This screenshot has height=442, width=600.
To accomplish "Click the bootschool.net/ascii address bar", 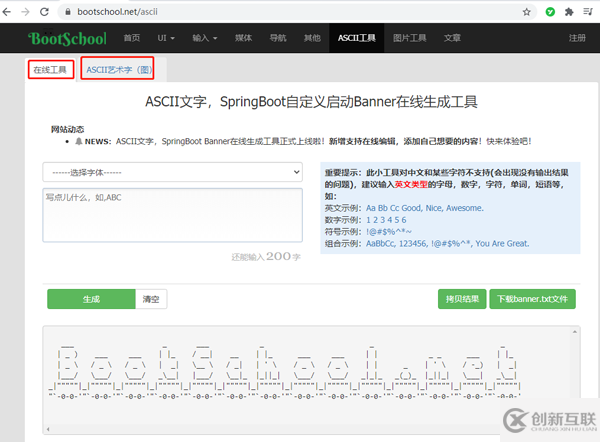I will coord(295,12).
